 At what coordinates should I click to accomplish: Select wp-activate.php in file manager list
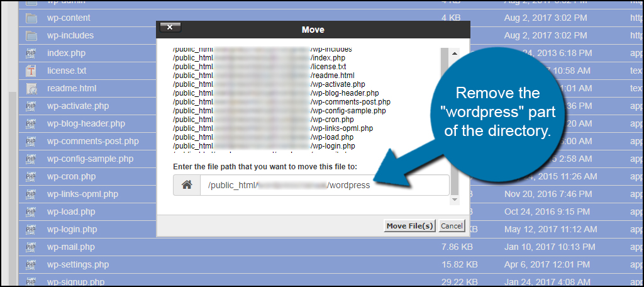click(x=78, y=106)
